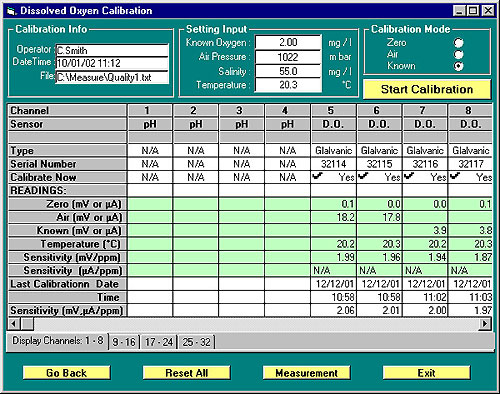Viewport: 500px width, 394px height.
Task: Click the Operator input field
Action: (112, 50)
